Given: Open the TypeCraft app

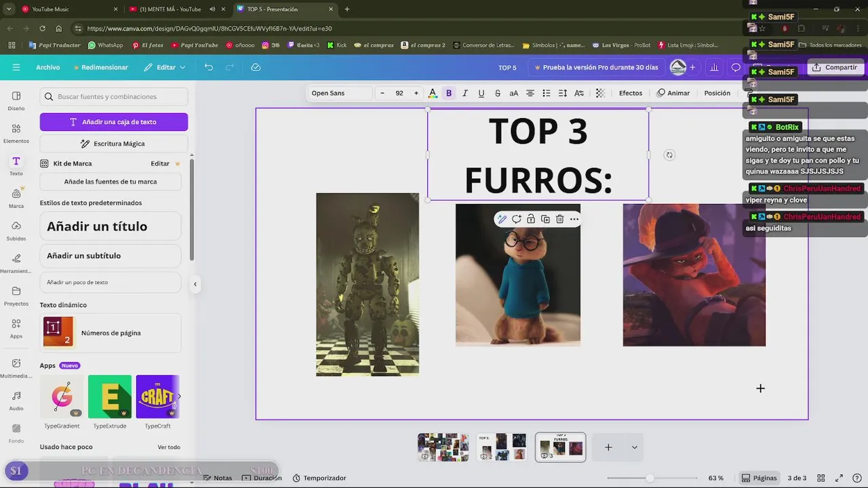Looking at the screenshot, I should coord(157,396).
